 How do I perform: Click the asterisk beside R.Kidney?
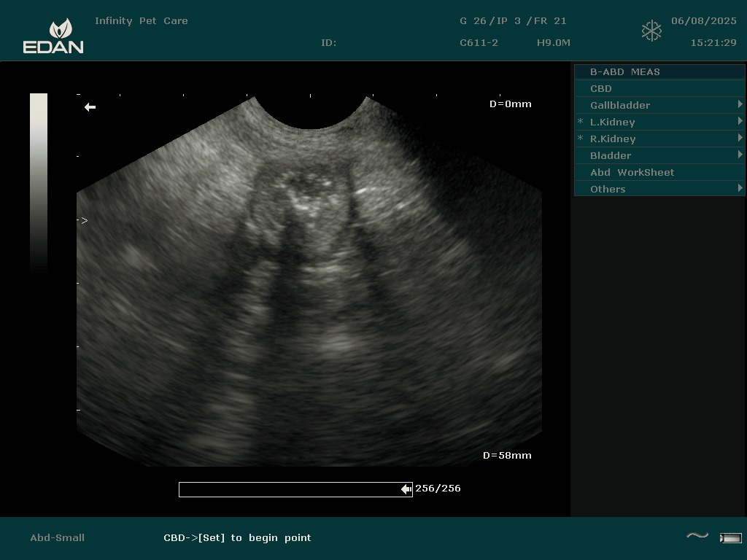581,139
